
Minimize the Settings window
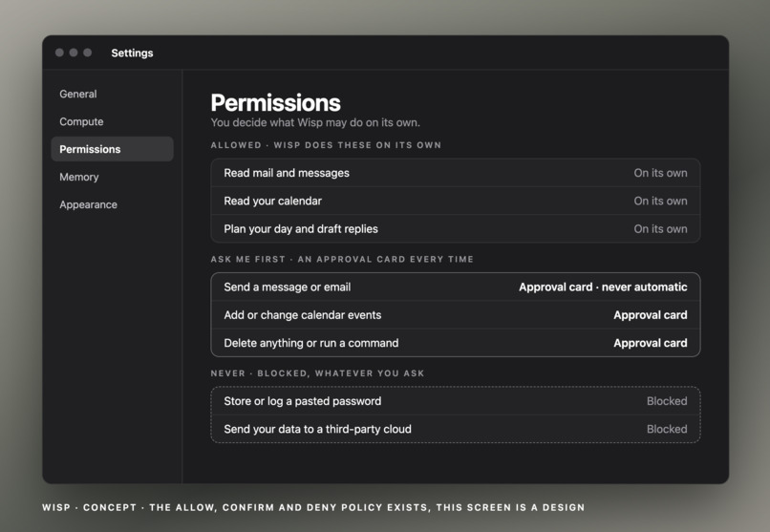[74, 53]
